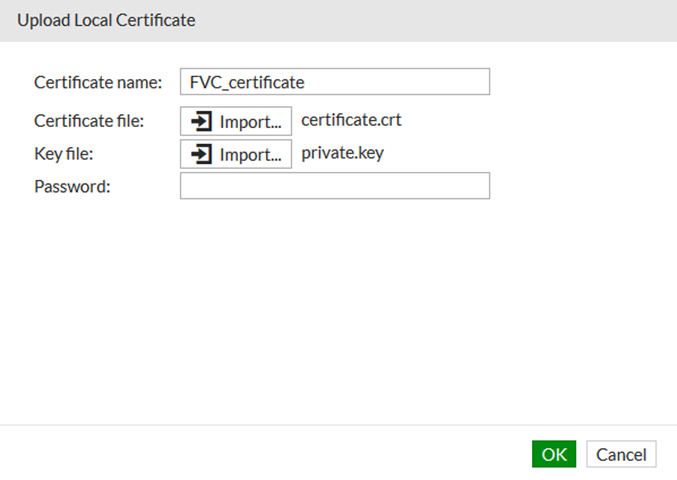677x480 pixels.
Task: Click the "Key file:" label
Action: 63,154
